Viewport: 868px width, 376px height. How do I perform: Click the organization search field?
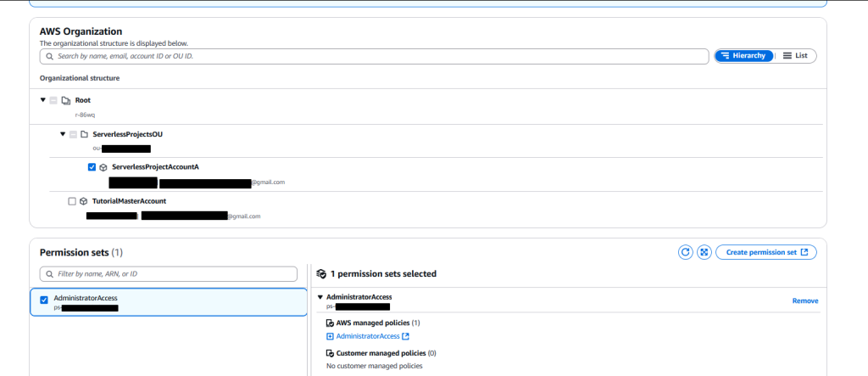coord(374,56)
